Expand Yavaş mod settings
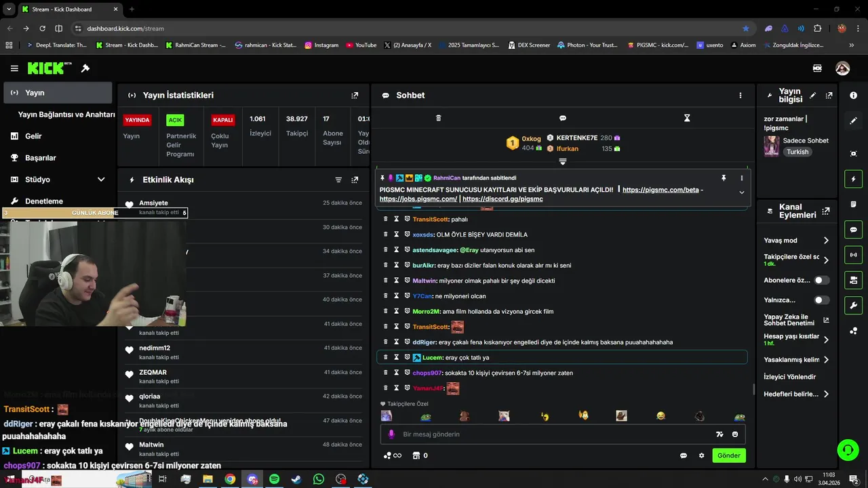 (826, 241)
